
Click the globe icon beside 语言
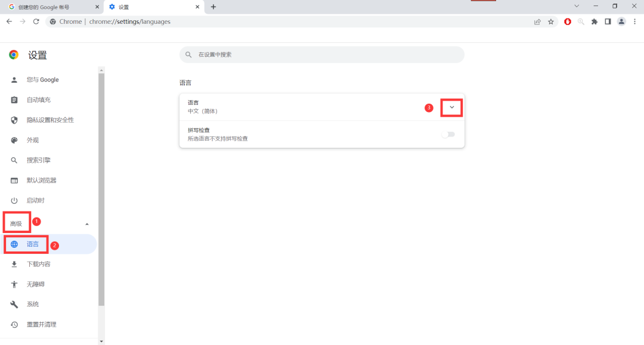[x=14, y=244]
